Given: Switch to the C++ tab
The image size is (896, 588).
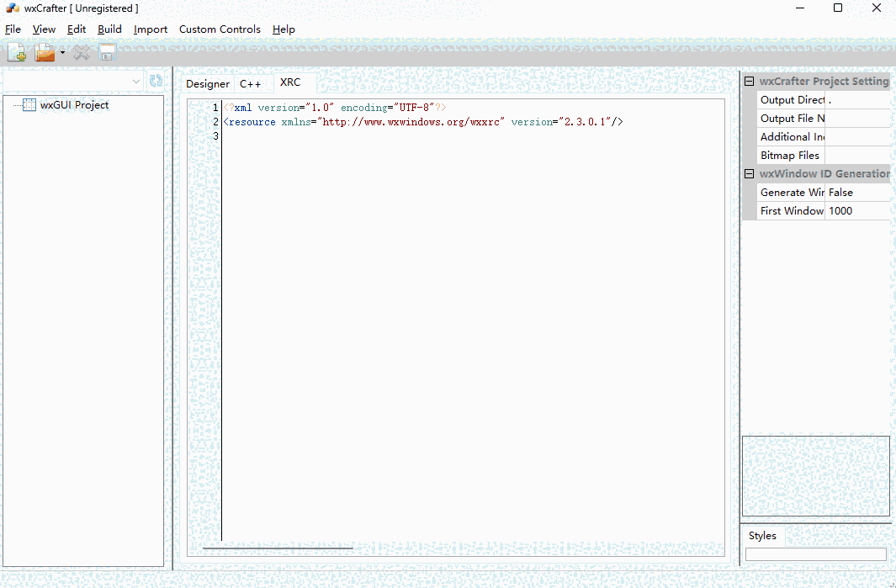Looking at the screenshot, I should click(250, 84).
